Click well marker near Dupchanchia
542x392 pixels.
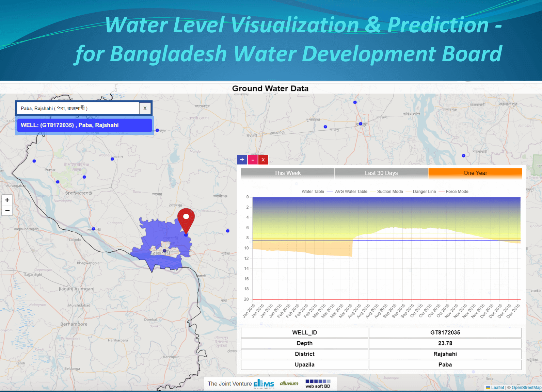(x=325, y=127)
